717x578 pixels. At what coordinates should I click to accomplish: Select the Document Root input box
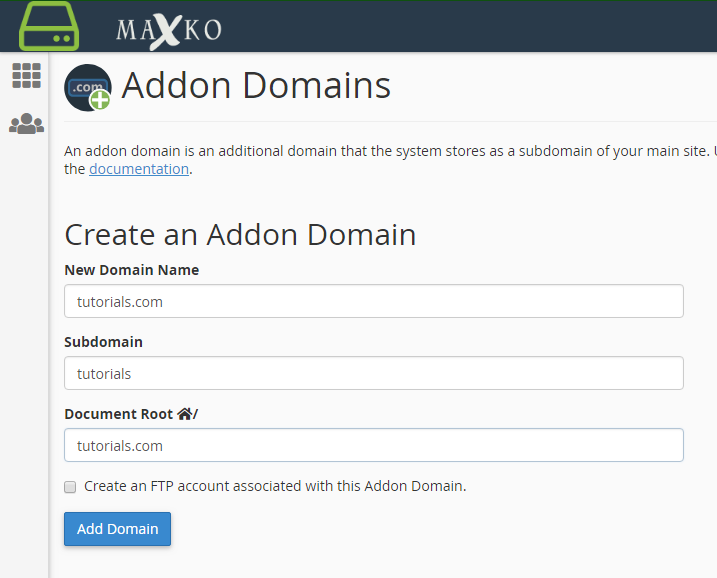click(x=373, y=445)
